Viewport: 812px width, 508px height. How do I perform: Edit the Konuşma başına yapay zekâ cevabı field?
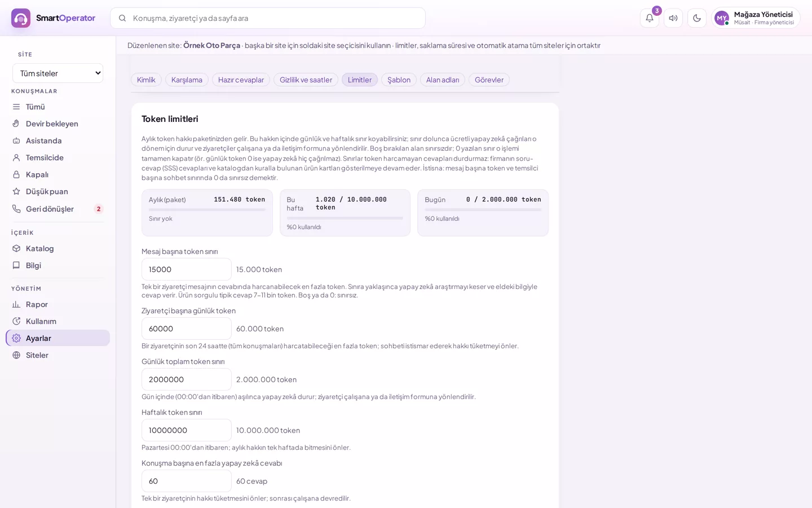pos(187,481)
